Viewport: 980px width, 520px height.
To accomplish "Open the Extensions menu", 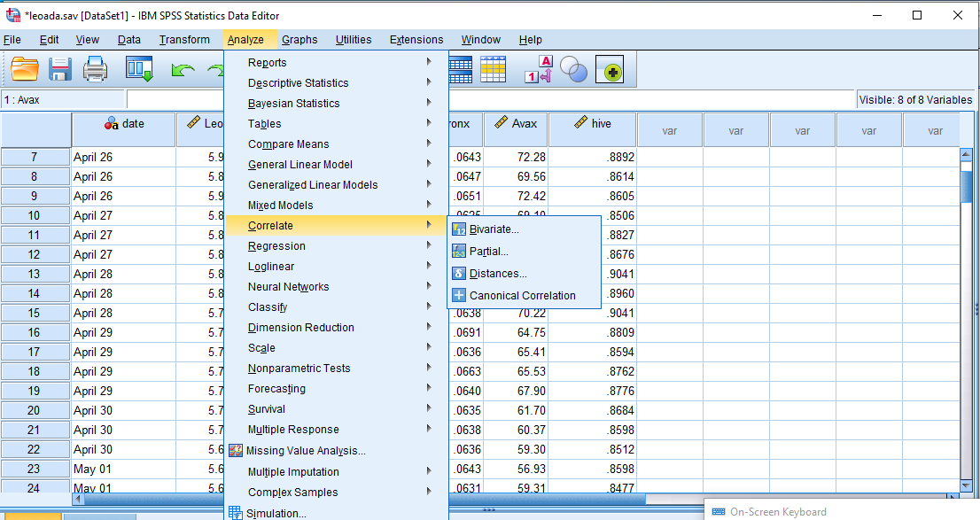I will pyautogui.click(x=416, y=39).
